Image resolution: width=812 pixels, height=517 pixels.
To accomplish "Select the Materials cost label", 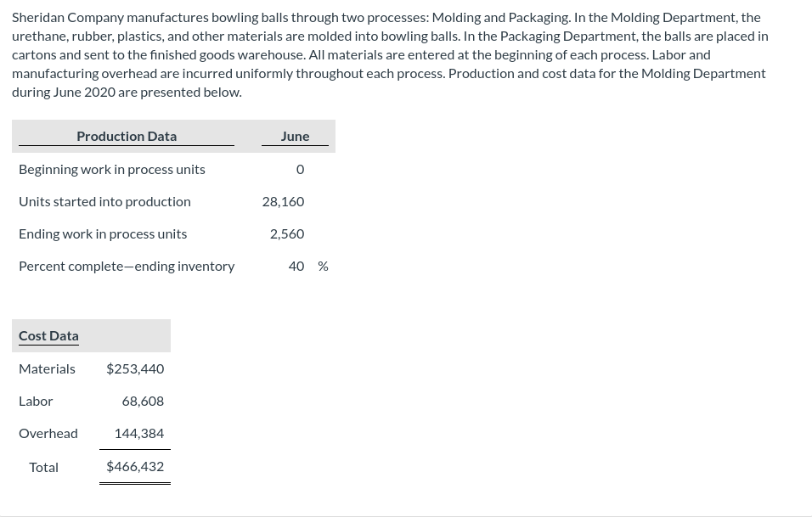I will click(x=47, y=368).
